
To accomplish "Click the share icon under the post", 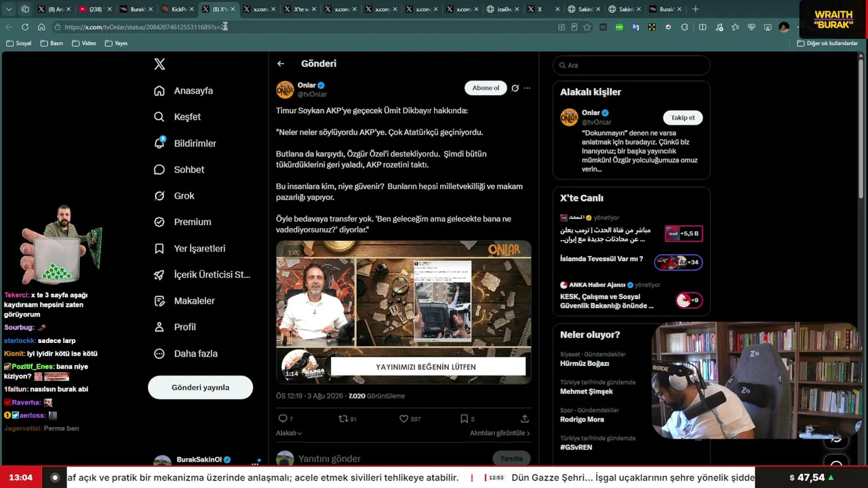I will [x=524, y=419].
